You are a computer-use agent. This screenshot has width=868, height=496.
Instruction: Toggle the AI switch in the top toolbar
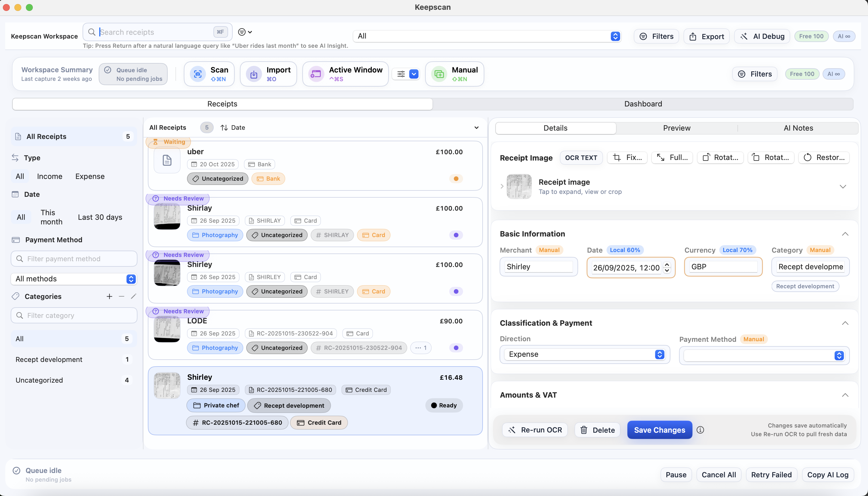pyautogui.click(x=844, y=36)
